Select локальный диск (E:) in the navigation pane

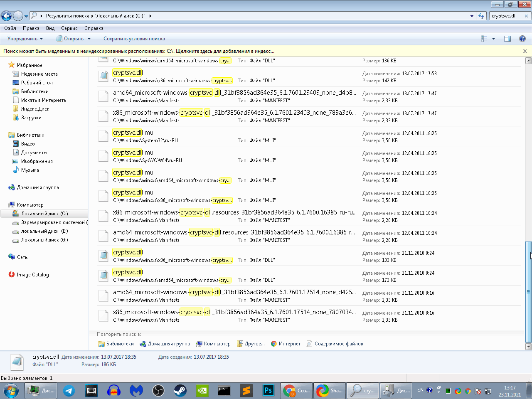click(x=40, y=231)
